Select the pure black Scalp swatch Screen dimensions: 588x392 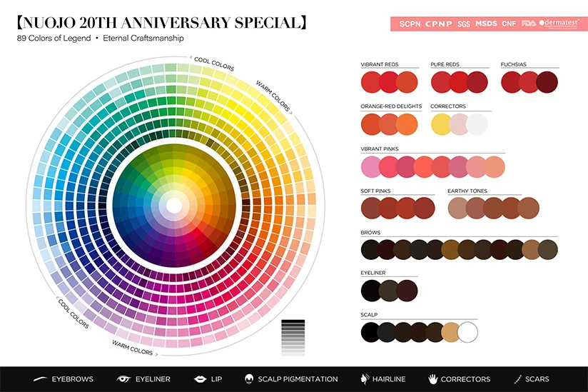(369, 332)
